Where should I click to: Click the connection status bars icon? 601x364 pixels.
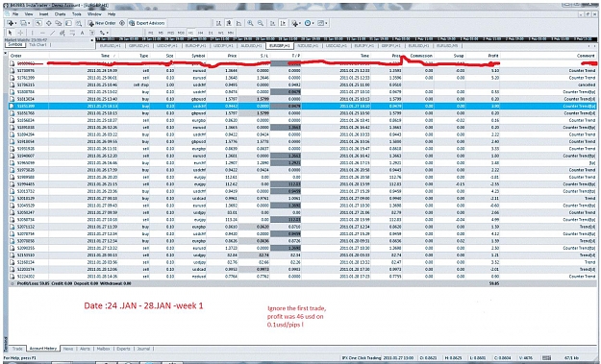(547, 358)
